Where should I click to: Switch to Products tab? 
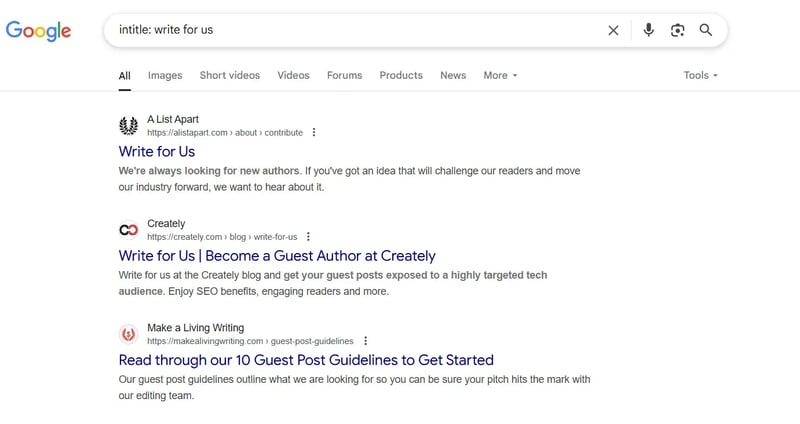(401, 76)
